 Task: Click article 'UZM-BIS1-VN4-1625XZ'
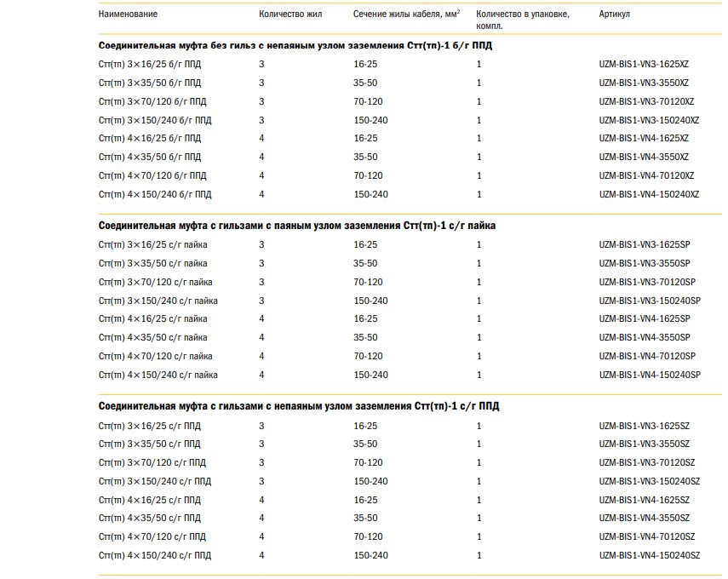644,139
